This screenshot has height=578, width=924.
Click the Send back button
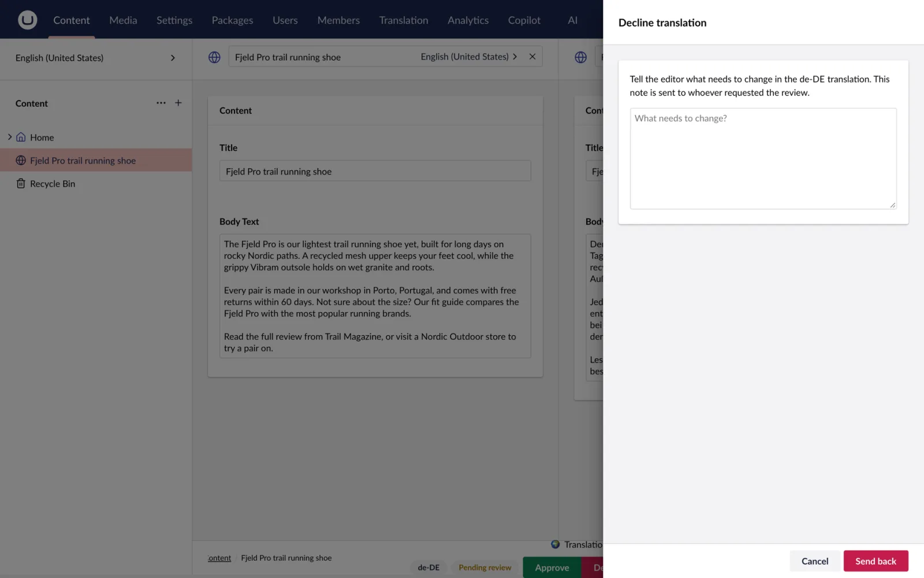coord(875,561)
